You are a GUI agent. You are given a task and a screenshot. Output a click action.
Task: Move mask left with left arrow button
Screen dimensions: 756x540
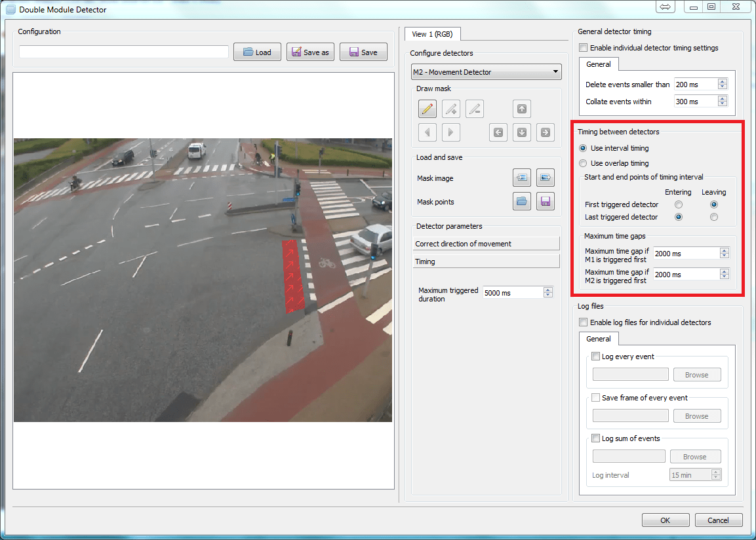point(498,132)
